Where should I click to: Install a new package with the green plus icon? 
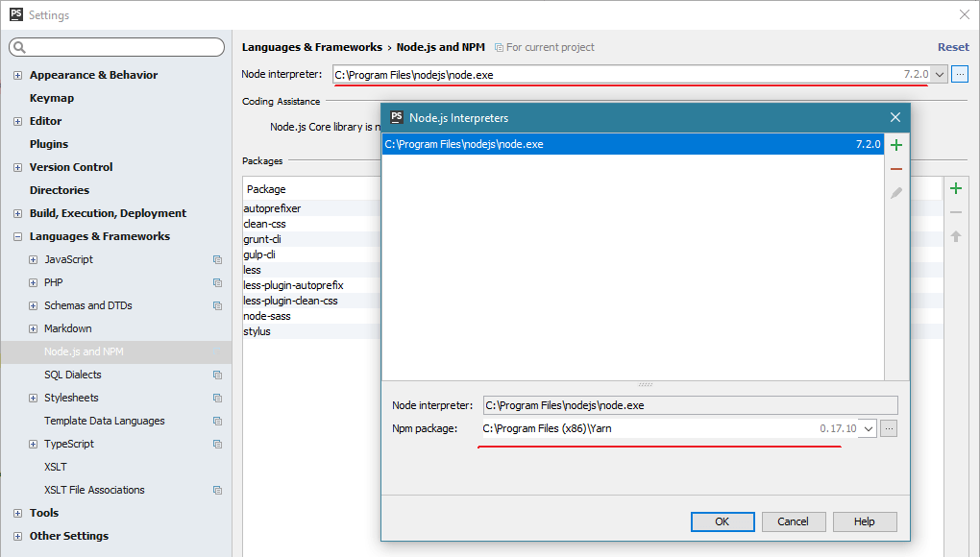pos(955,188)
